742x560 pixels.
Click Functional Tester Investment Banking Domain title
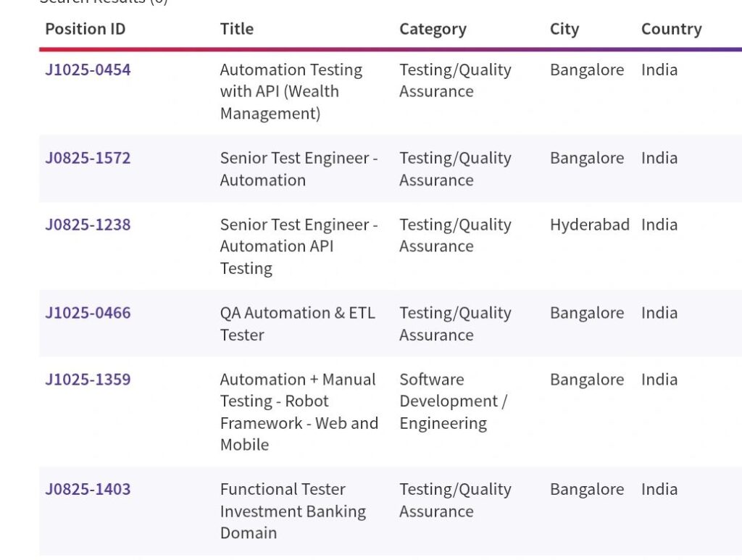pos(292,511)
